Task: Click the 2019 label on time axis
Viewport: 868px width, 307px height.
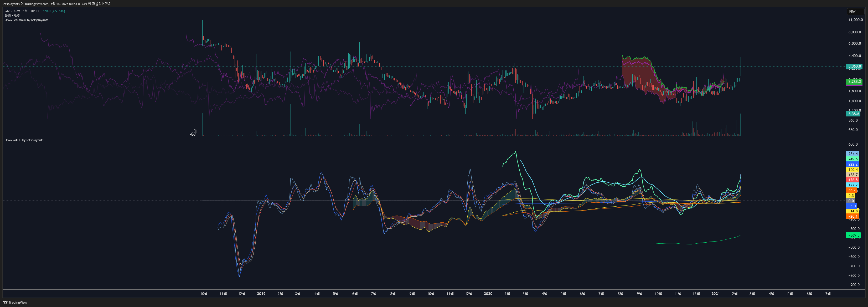Action: pyautogui.click(x=261, y=294)
